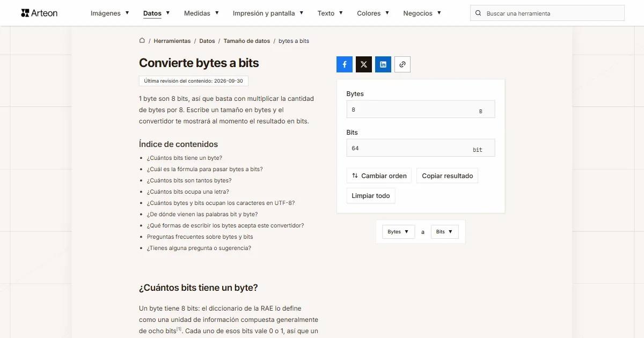
Task: Open the Datos menu
Action: tap(157, 13)
